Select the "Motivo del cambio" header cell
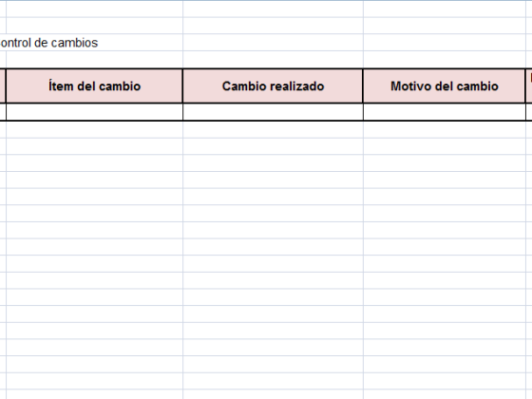The height and width of the screenshot is (399, 532). point(445,86)
